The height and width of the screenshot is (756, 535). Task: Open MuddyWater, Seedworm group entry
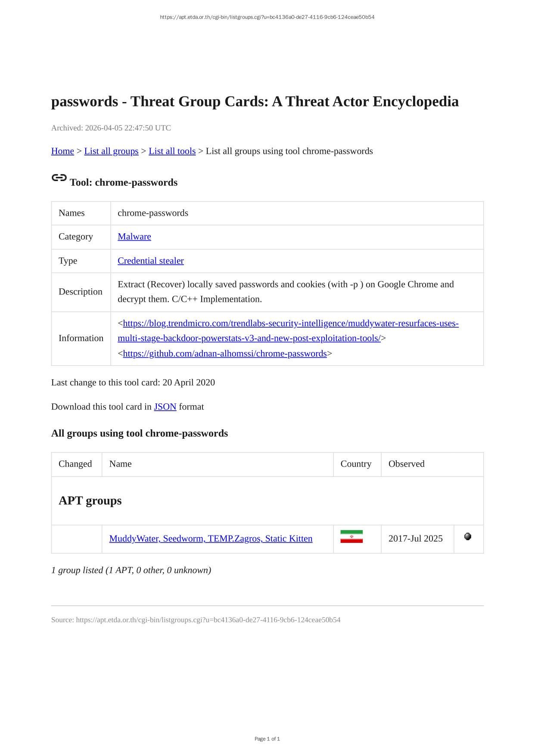click(211, 539)
